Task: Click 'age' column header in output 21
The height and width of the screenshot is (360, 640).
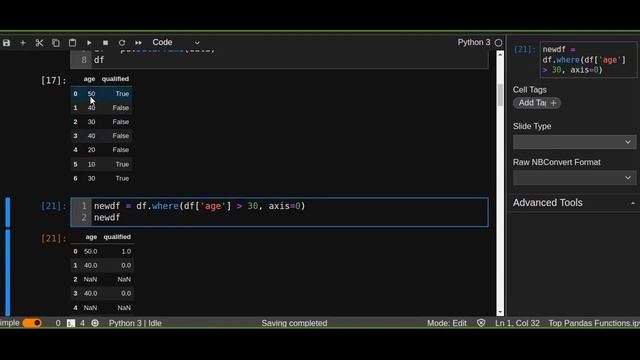Action: [x=91, y=237]
